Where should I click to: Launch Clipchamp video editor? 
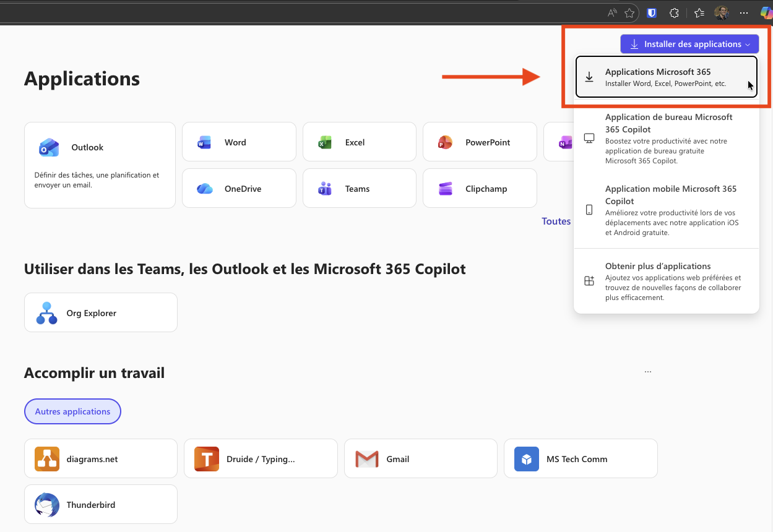479,188
